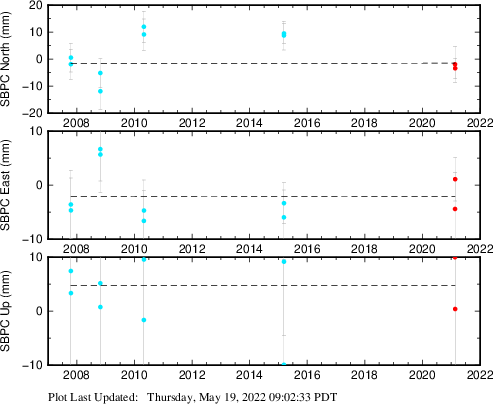Viewport: 493px width, 404px height.
Task: Click the SBPC East (mm) axis label
Action: pyautogui.click(x=5, y=185)
